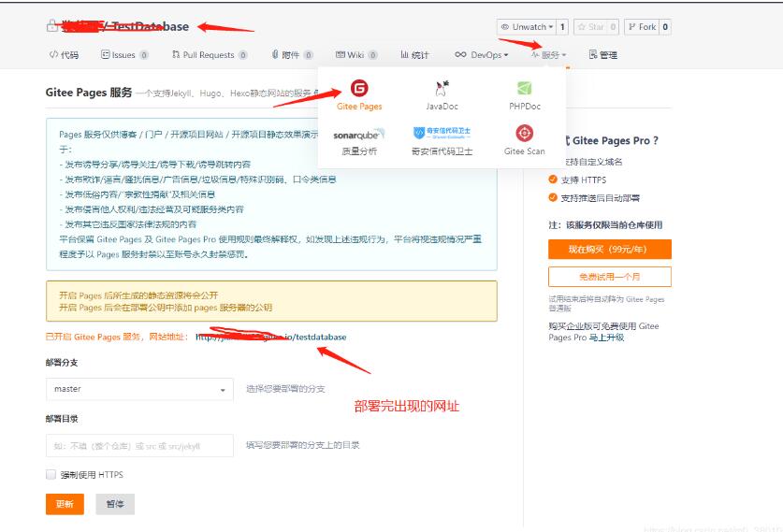Screen dimensions: 783x532
Task: Click the 支持 HTTPS feature text
Action: click(583, 180)
